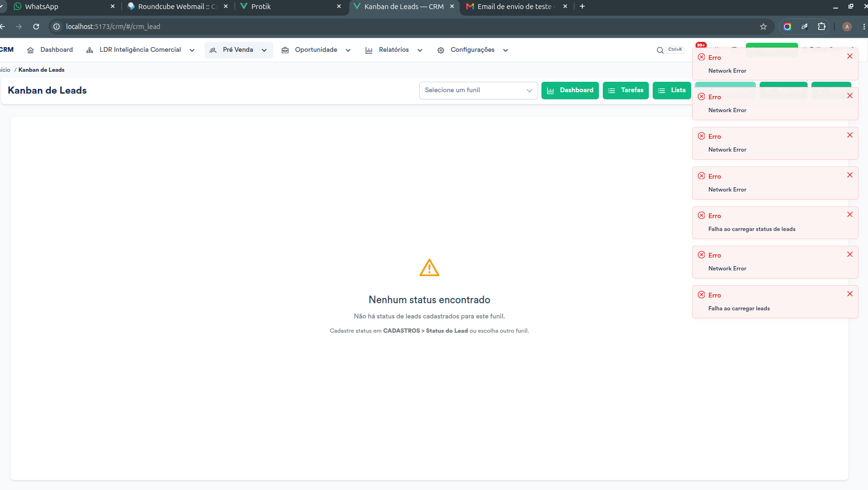Click 'Falha ao carregar status de leads' message text
The height and width of the screenshot is (490, 868).
coord(752,229)
